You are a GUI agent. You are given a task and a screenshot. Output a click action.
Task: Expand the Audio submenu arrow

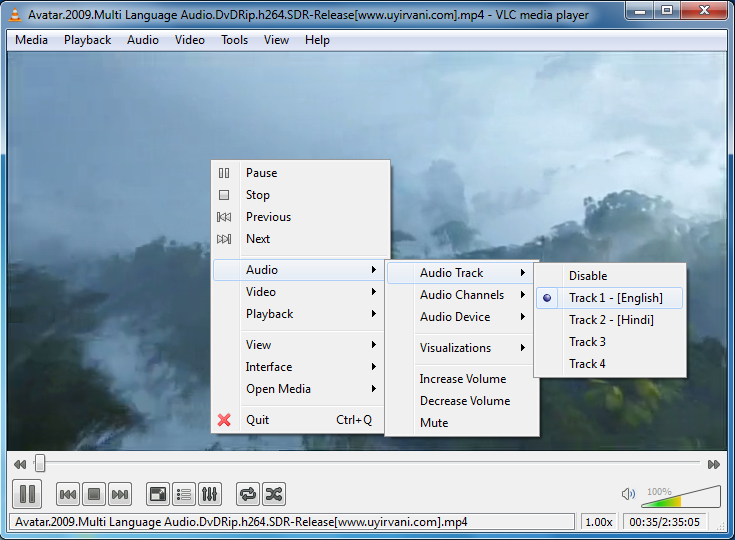tap(374, 270)
